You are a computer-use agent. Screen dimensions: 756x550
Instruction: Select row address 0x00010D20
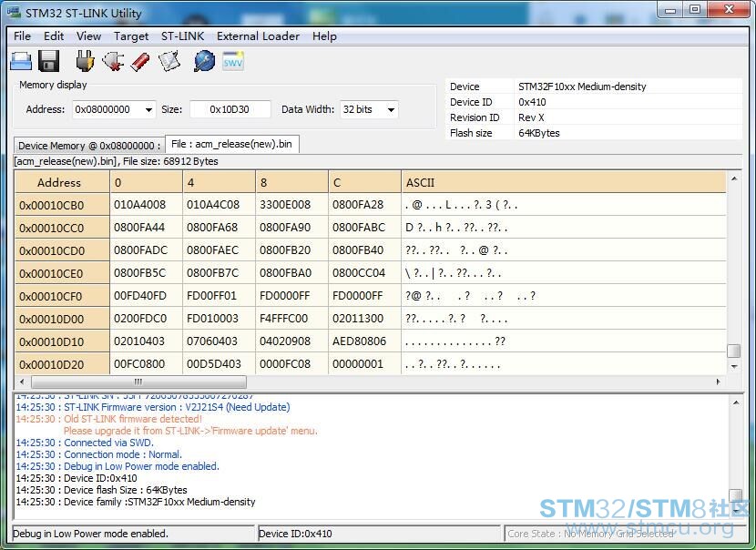point(62,364)
